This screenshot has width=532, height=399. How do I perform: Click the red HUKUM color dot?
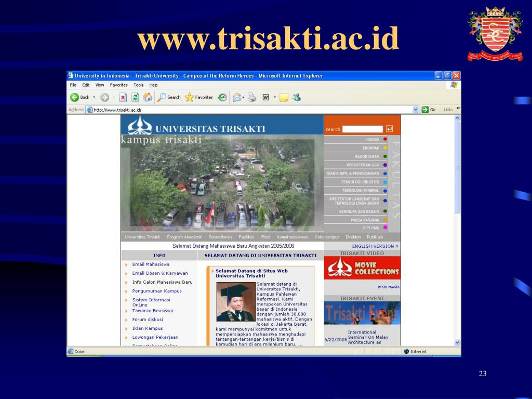(385, 139)
